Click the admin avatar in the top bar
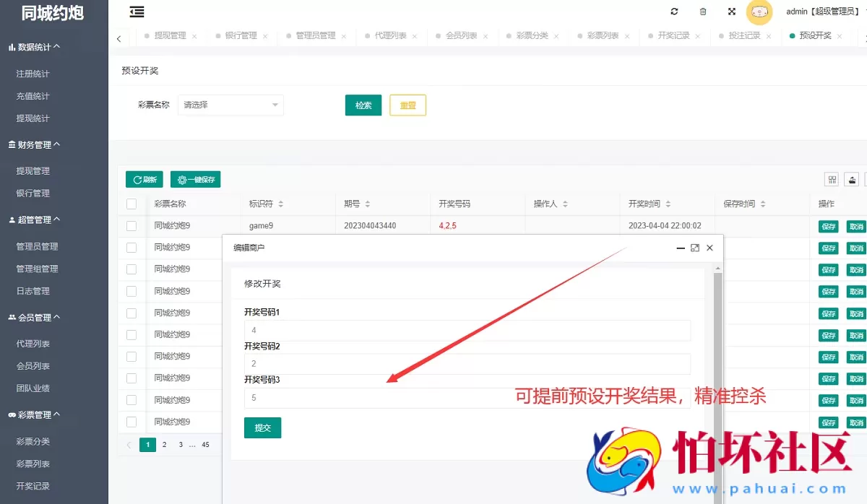Viewport: 867px width, 504px height. coord(759,12)
